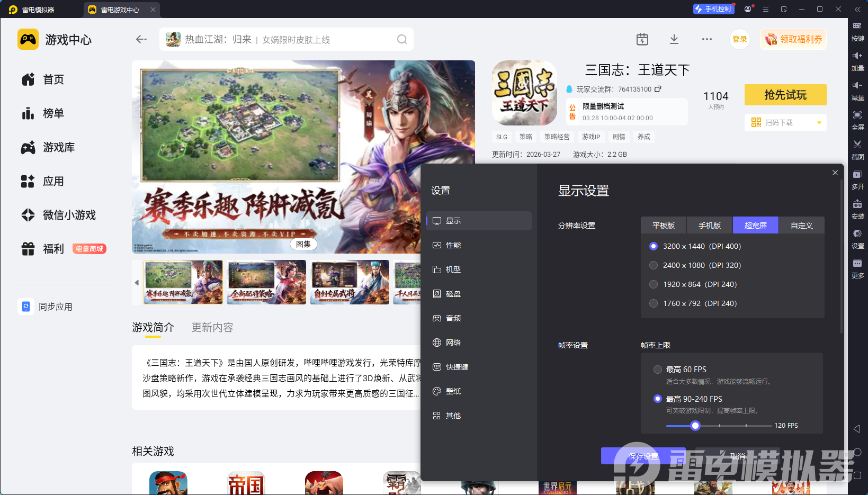This screenshot has height=495, width=868.
Task: Open 微信小游戏 in sidebar
Action: click(58, 215)
